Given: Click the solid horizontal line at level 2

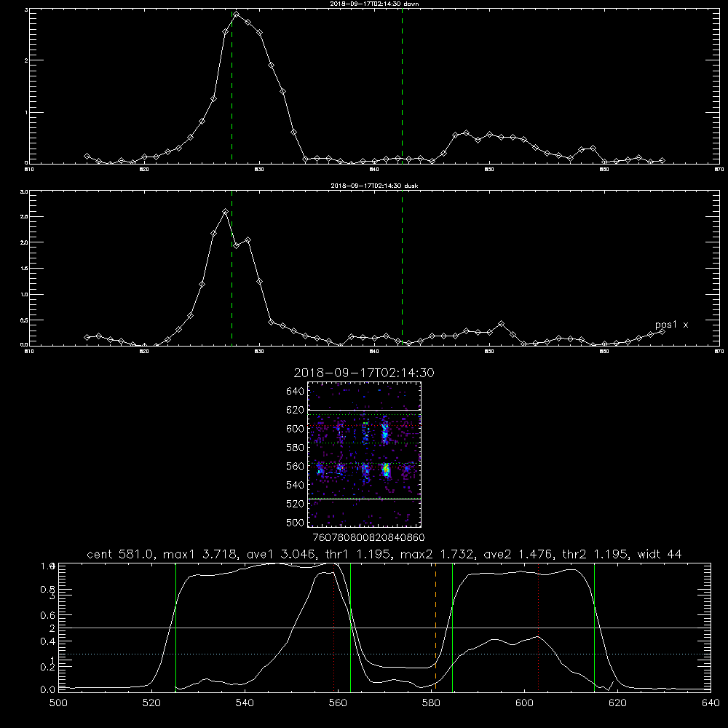Looking at the screenshot, I should tap(384, 628).
